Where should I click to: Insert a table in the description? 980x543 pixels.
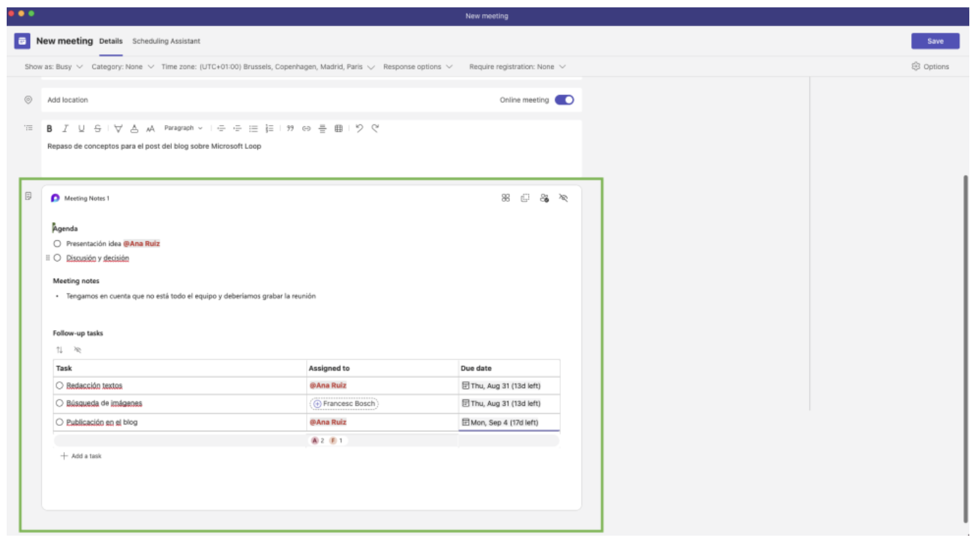pyautogui.click(x=339, y=128)
